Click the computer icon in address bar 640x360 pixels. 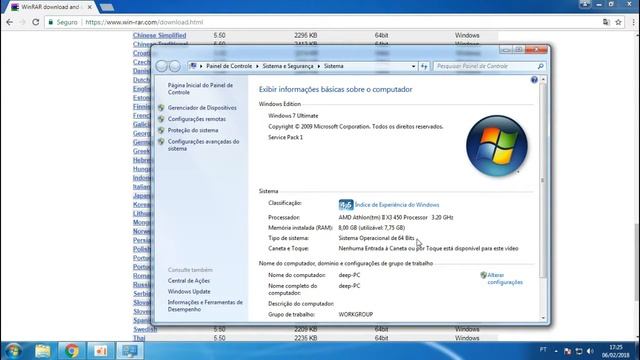tap(193, 66)
